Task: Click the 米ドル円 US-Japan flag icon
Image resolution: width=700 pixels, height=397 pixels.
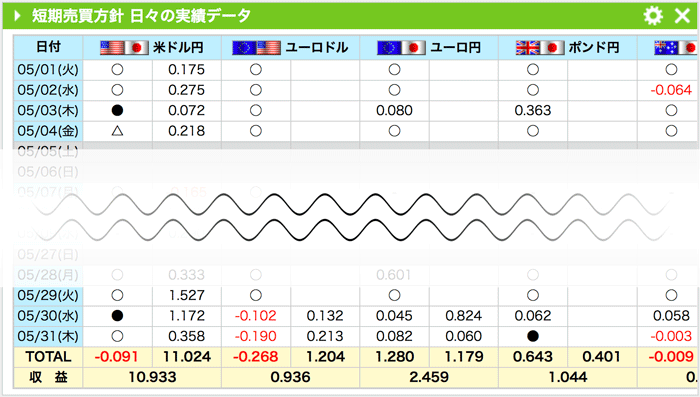Action: coord(124,48)
